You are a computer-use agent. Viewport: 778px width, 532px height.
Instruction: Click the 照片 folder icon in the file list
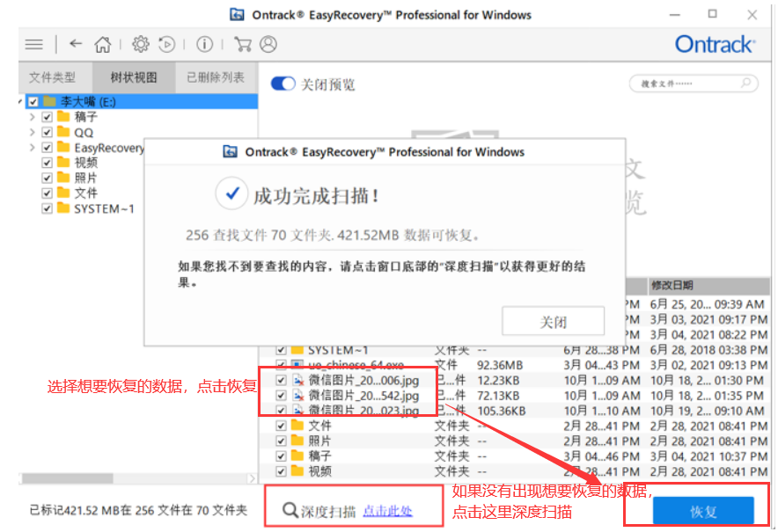click(297, 441)
